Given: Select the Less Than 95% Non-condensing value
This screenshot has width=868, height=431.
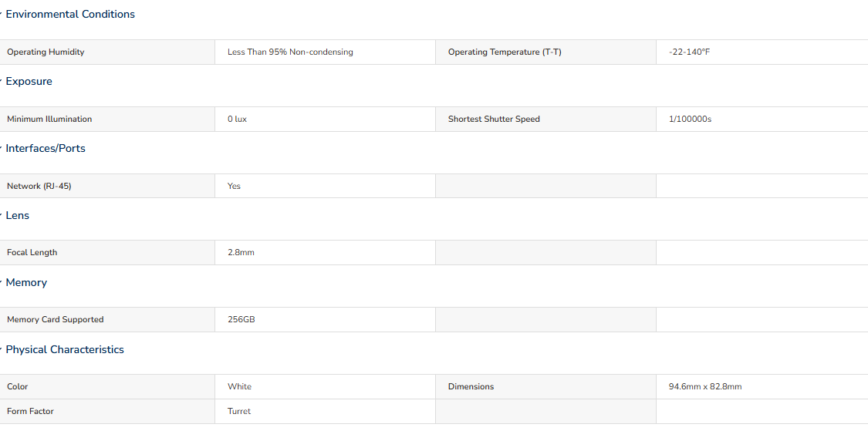Looking at the screenshot, I should tap(290, 52).
